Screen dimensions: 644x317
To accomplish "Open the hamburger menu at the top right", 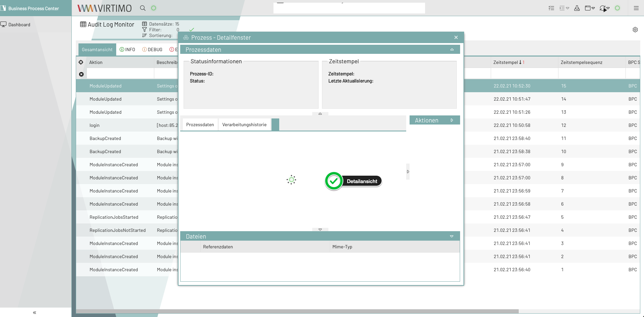I will 637,8.
